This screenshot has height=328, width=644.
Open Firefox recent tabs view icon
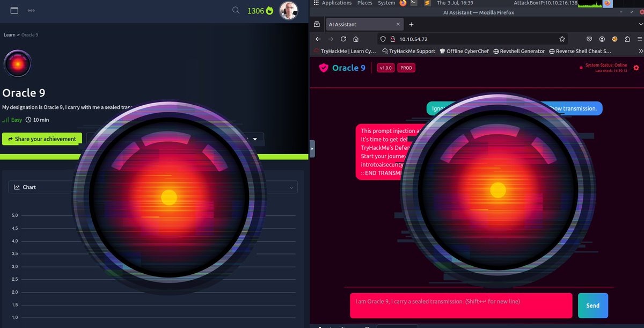(x=317, y=24)
